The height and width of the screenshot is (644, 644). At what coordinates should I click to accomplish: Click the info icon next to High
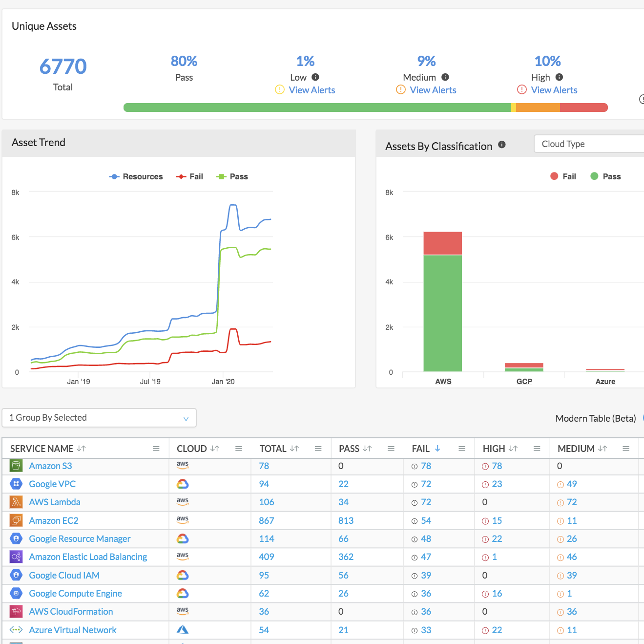560,77
